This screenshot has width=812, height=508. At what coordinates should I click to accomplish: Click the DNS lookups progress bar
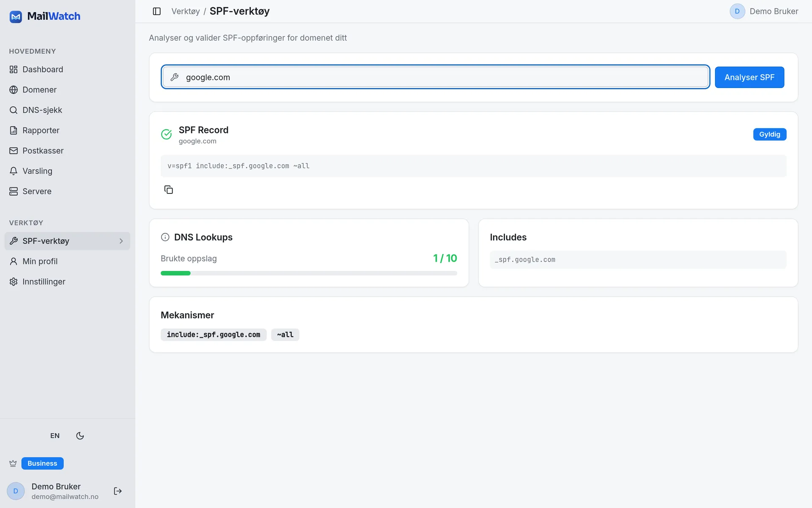[309, 273]
